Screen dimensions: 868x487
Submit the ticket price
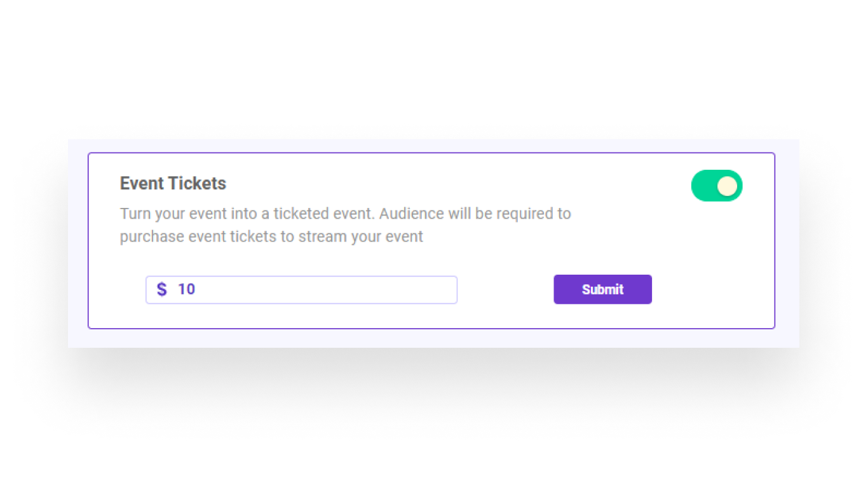tap(602, 289)
